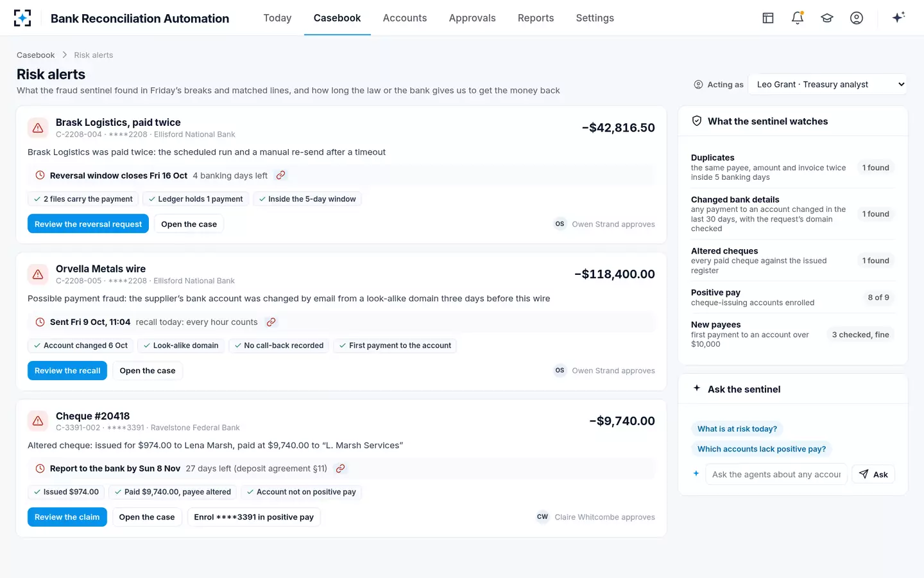Go to the Approvals tab
This screenshot has height=578, width=924.
(472, 18)
